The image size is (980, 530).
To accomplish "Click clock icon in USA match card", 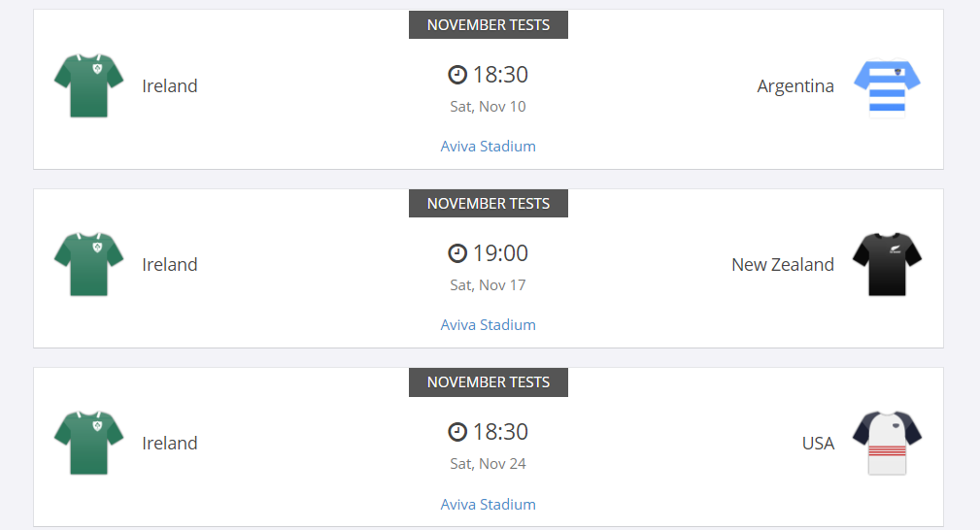I will 457,432.
